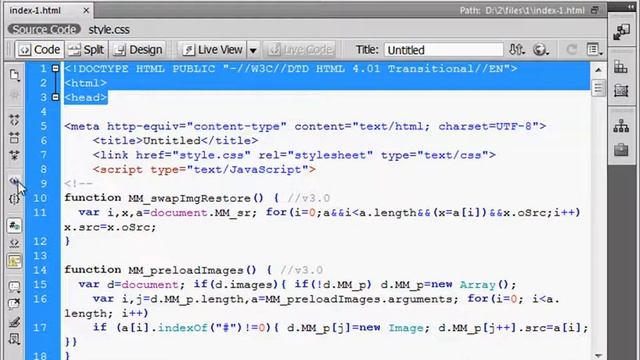
Task: Open the File Management menu icon
Action: pyautogui.click(x=516, y=50)
